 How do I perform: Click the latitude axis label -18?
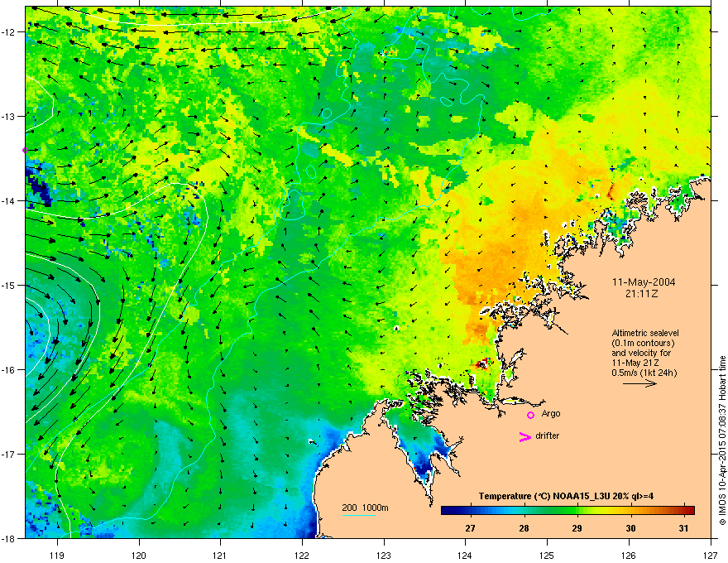[9, 538]
